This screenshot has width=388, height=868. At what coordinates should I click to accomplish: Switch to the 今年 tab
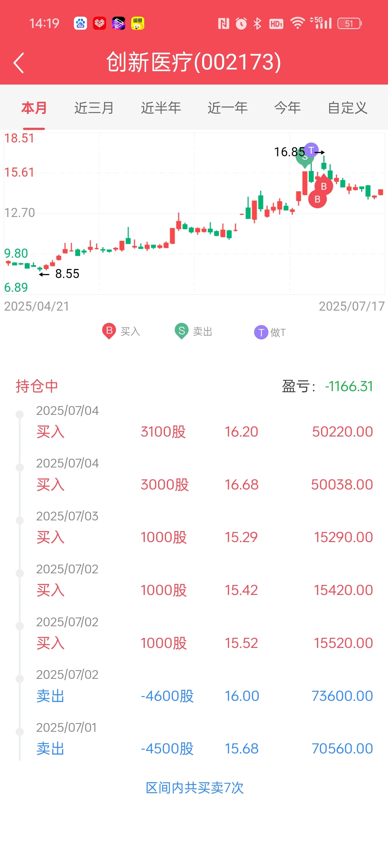pyautogui.click(x=287, y=108)
